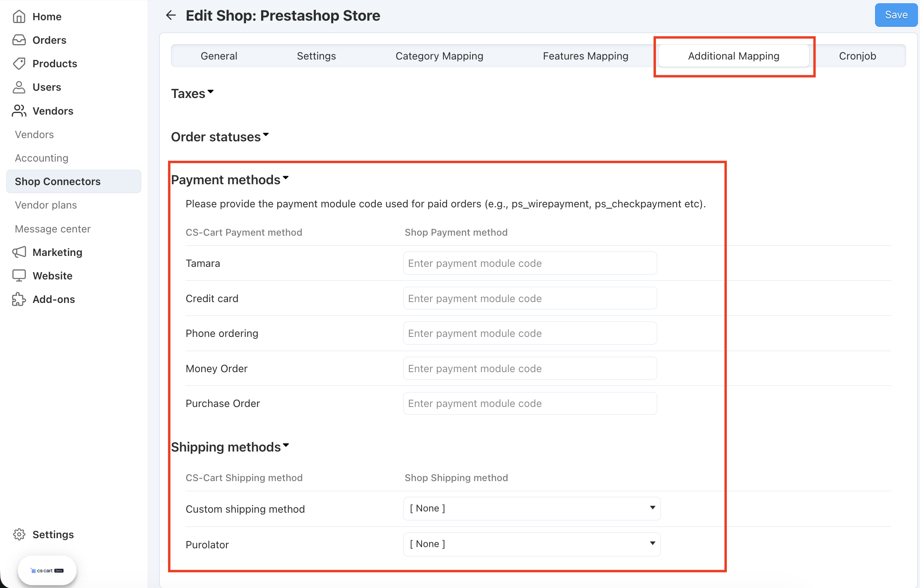Open the Purolator shipping method dropdown

coord(532,544)
